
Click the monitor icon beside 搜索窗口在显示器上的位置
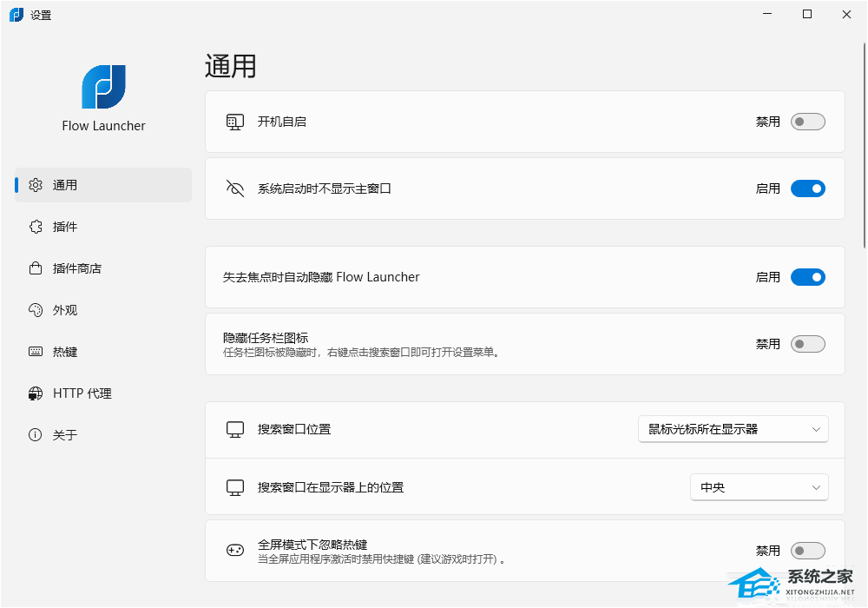click(x=234, y=488)
